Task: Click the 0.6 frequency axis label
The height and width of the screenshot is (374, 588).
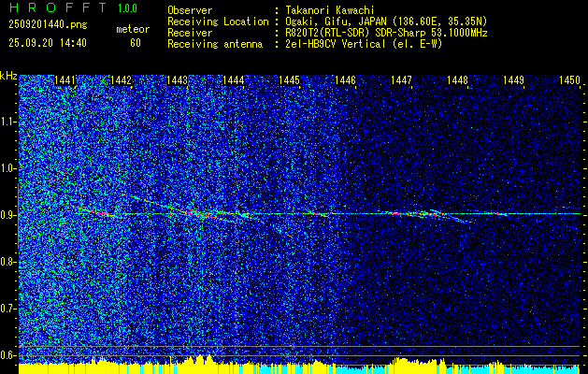Action: (x=8, y=355)
